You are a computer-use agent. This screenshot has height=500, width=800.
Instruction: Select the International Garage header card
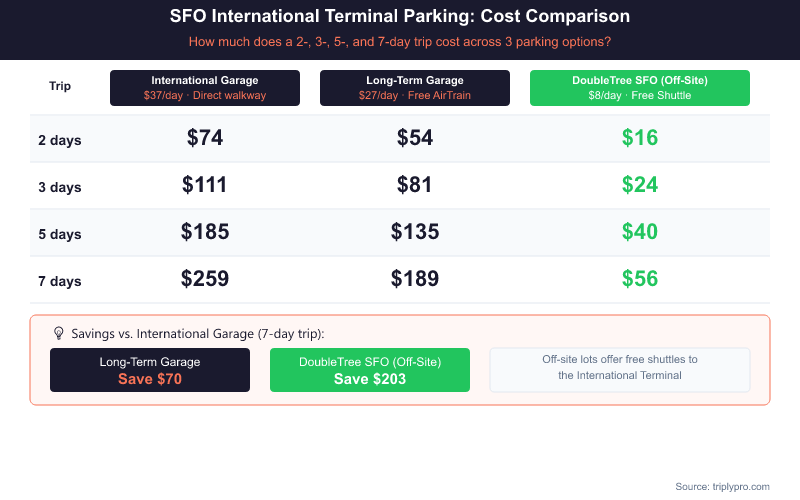tap(205, 87)
